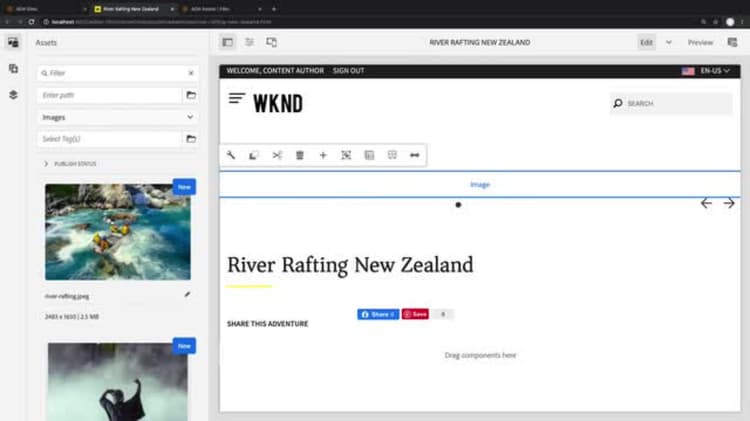
Task: Click the Configure wrench icon
Action: (x=231, y=155)
